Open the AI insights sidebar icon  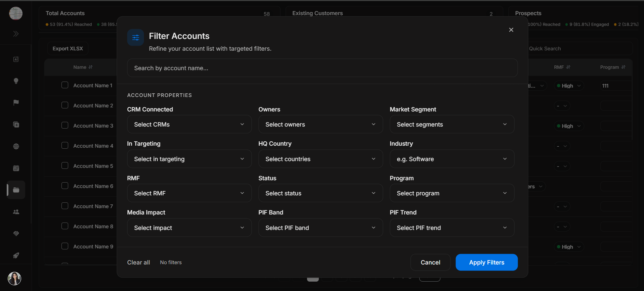pos(16,59)
